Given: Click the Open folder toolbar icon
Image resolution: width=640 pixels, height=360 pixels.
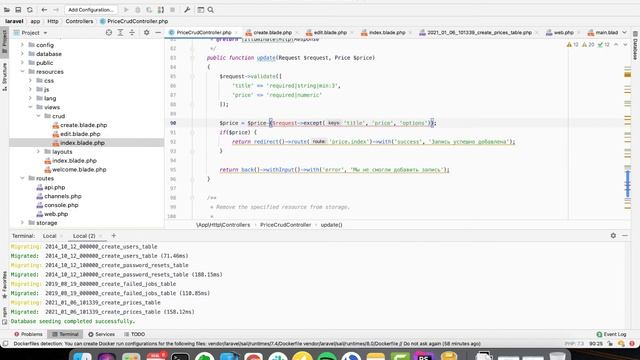Looking at the screenshot, I should (x=7, y=10).
